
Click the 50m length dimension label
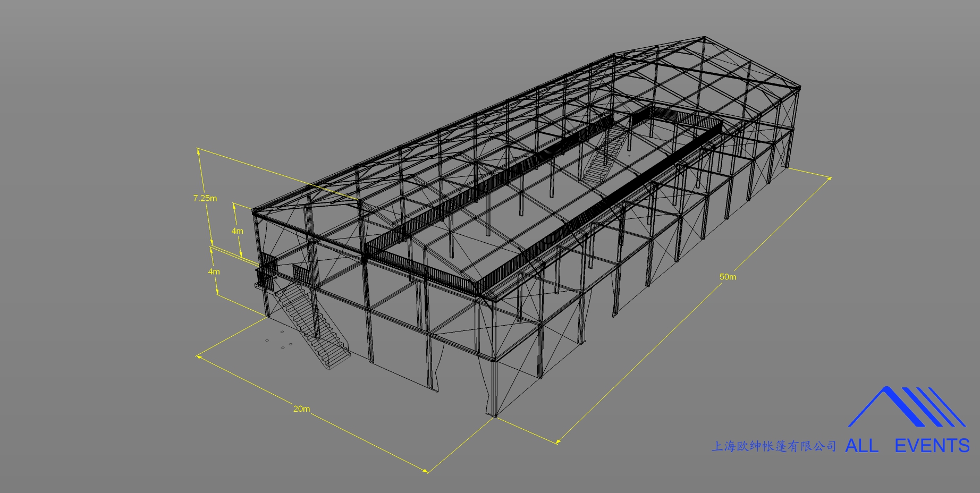[728, 277]
